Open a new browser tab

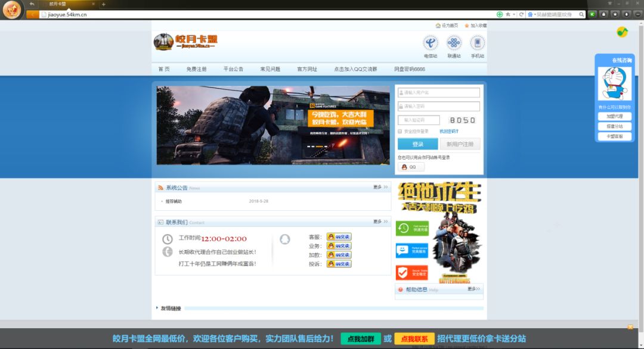[104, 4]
